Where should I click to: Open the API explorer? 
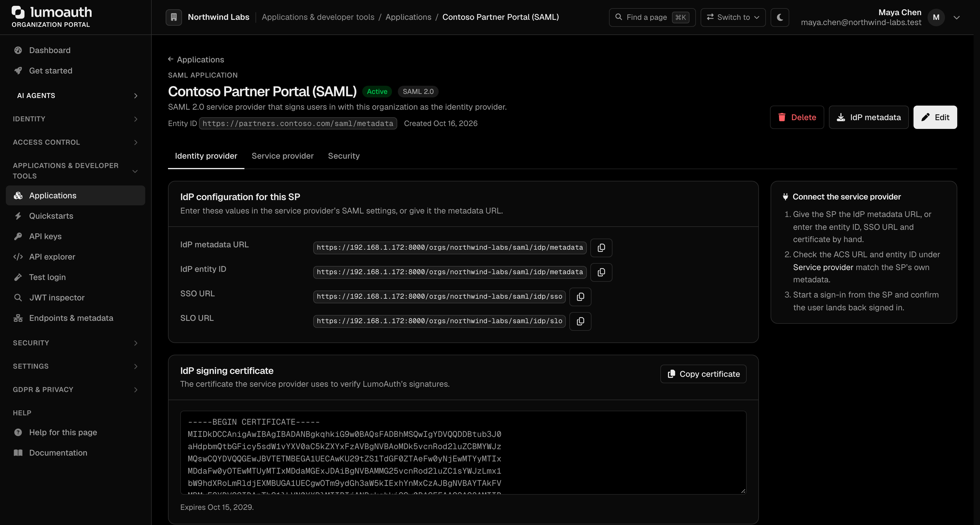[75, 257]
